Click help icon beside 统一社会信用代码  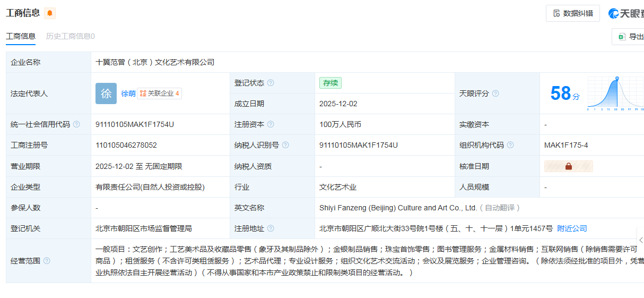point(76,124)
